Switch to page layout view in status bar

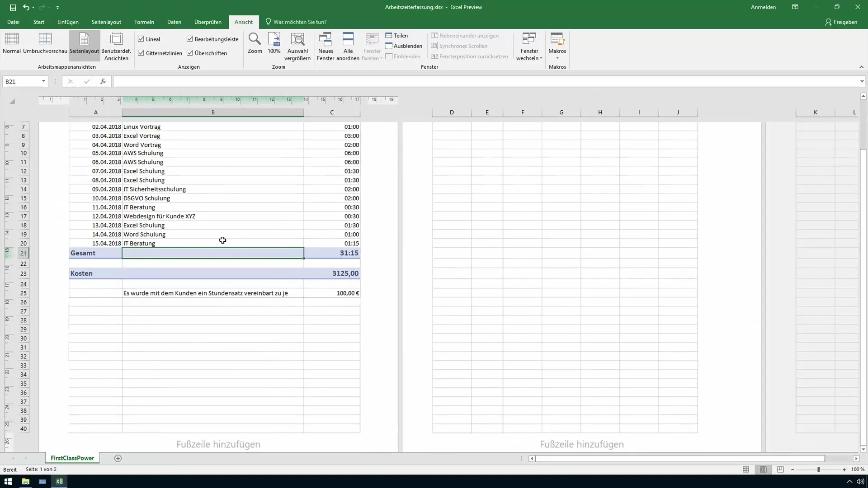click(763, 469)
